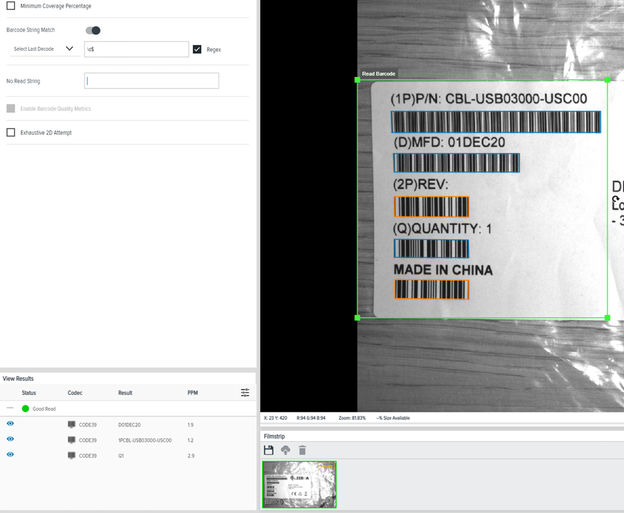Screen dimensions: 624x513
Task: Select the barcode below MADE IN CHINA
Action: [x=432, y=289]
